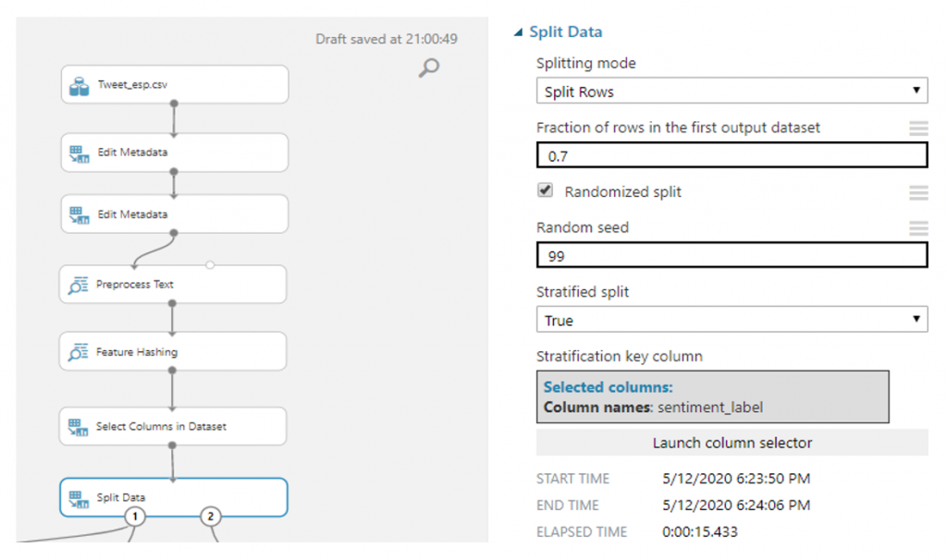Click the Split Data module icon
Image resolution: width=947 pixels, height=560 pixels.
point(79,498)
